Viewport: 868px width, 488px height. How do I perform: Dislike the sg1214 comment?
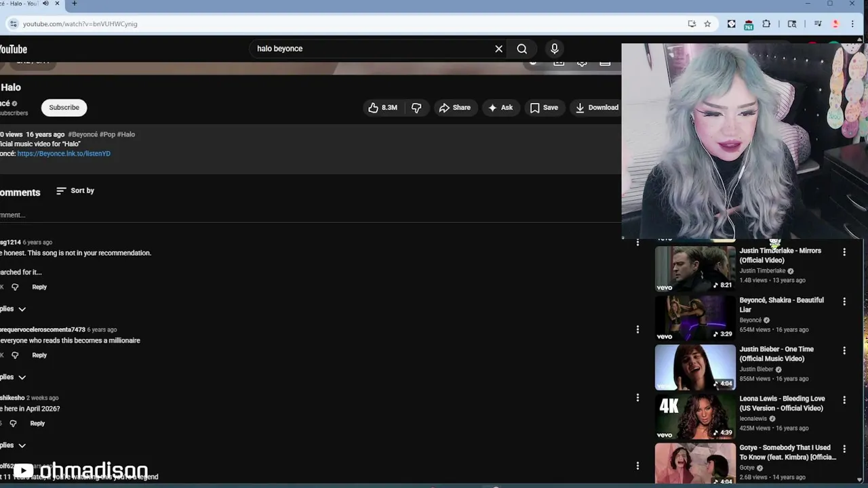tap(15, 287)
